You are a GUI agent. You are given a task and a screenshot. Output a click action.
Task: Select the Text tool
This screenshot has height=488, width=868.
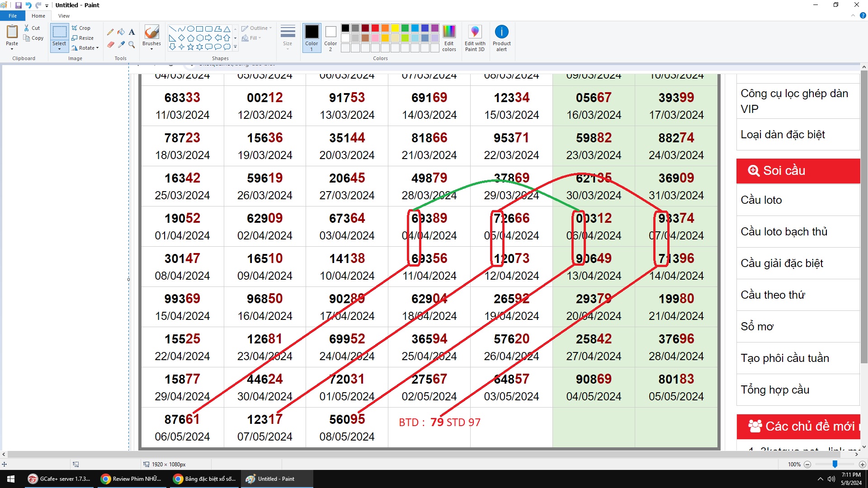[x=132, y=32]
